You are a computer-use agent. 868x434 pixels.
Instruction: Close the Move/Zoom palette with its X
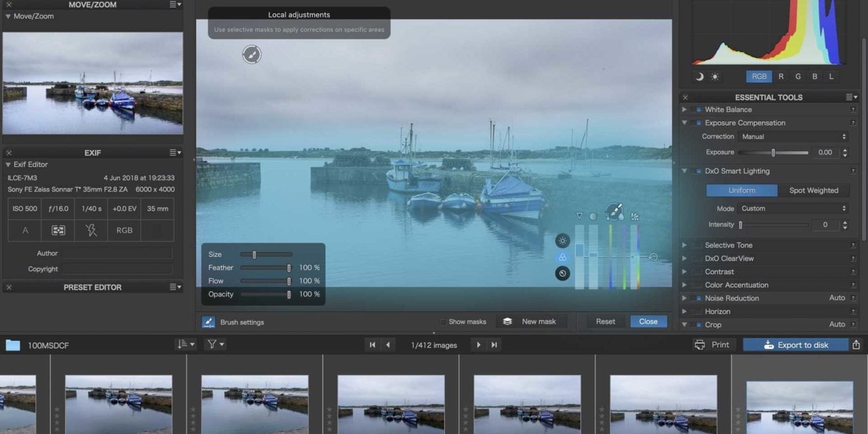click(x=9, y=5)
